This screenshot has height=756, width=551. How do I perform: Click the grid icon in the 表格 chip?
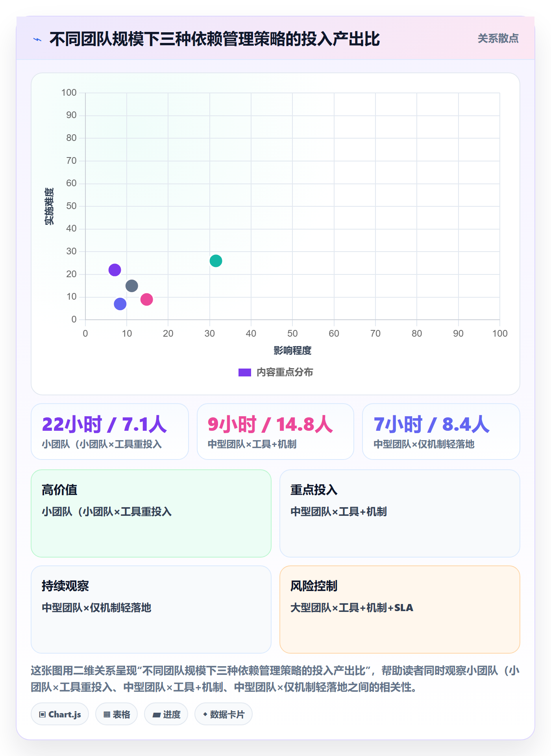(107, 715)
